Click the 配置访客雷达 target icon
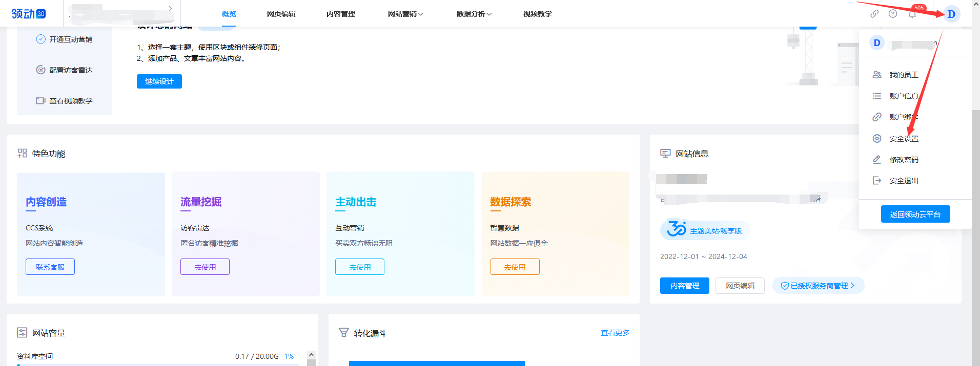 pos(41,70)
